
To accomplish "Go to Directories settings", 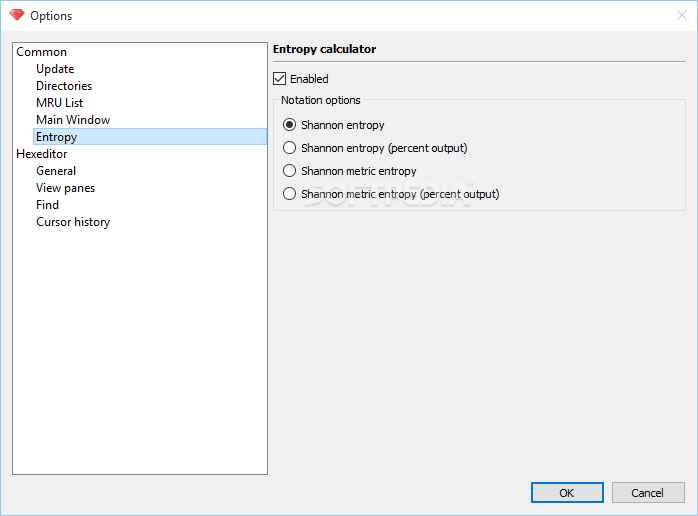I will coord(64,86).
